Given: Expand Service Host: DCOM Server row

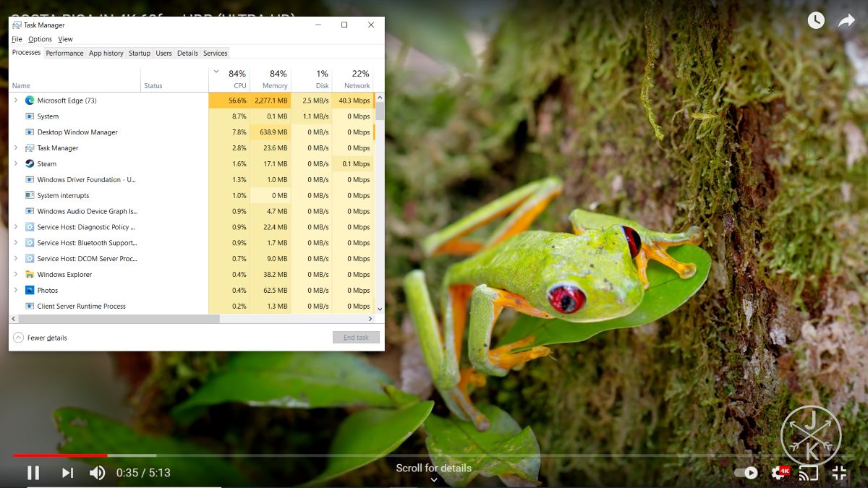Looking at the screenshot, I should [x=16, y=259].
